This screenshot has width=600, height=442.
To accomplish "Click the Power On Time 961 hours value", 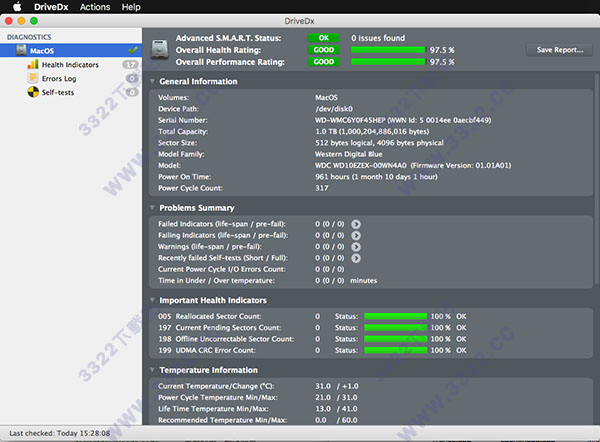I will pos(376,177).
